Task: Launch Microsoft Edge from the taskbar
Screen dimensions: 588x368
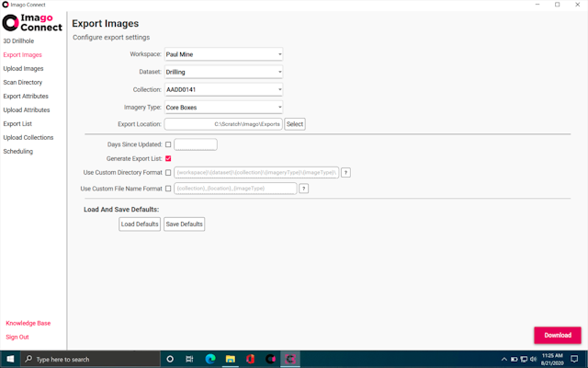Action: 209,359
